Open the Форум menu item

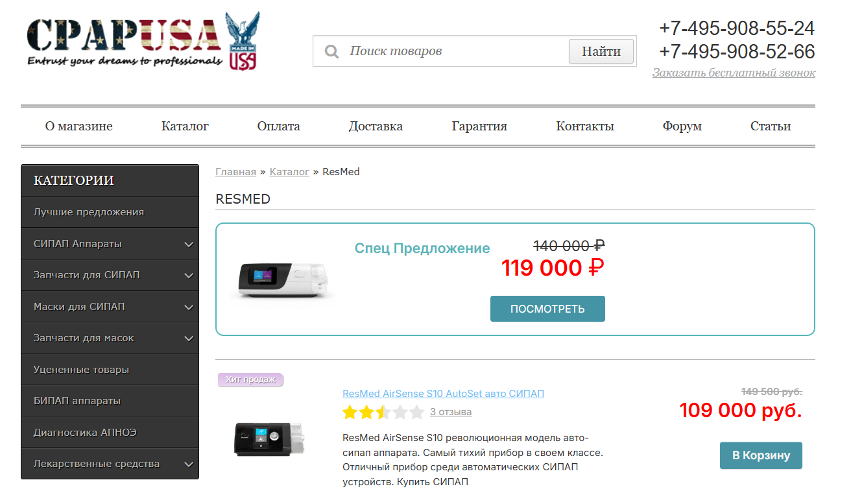[682, 126]
